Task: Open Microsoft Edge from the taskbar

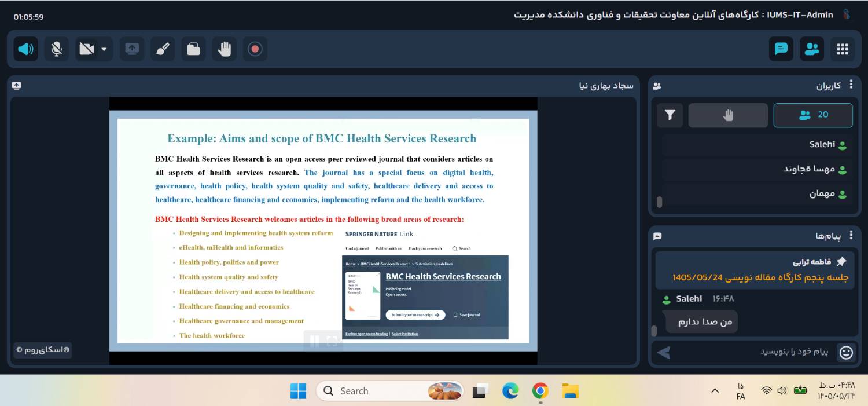Action: [510, 391]
